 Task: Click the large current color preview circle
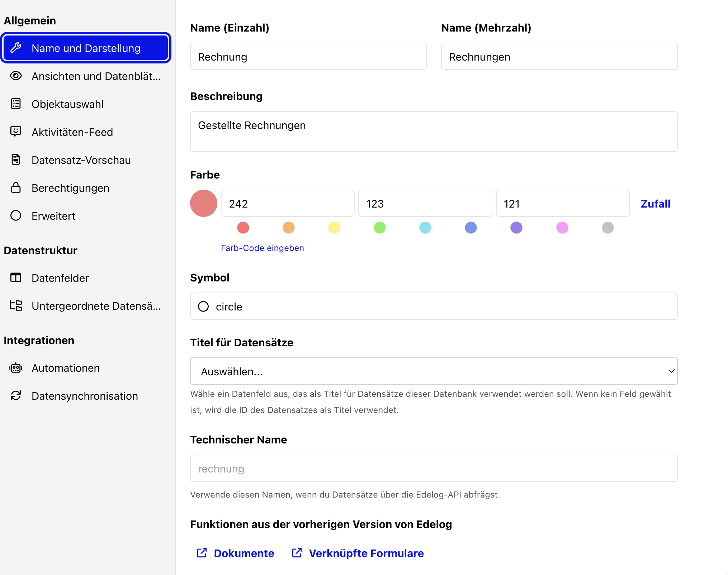click(x=204, y=203)
